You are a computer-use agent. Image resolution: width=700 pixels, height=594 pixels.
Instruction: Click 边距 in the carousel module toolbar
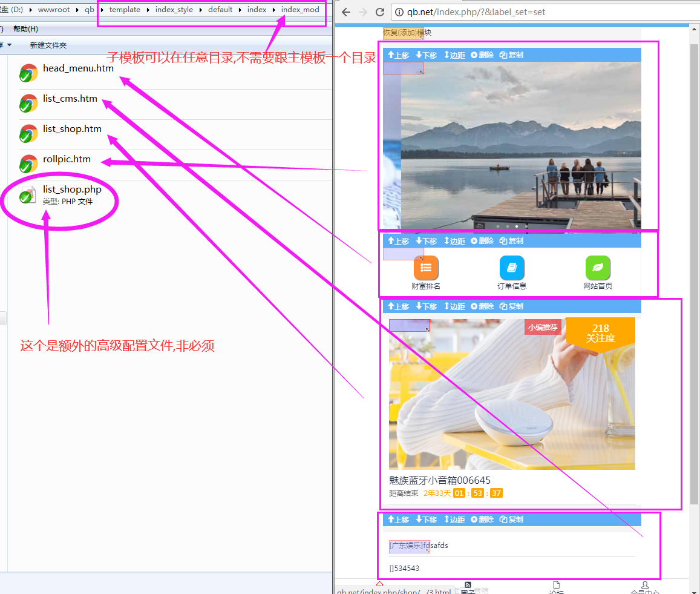[454, 55]
